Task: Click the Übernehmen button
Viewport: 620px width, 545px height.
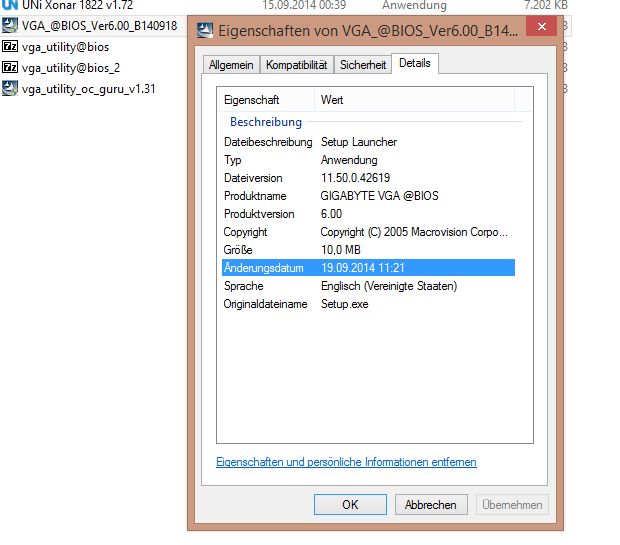Action: tap(512, 505)
